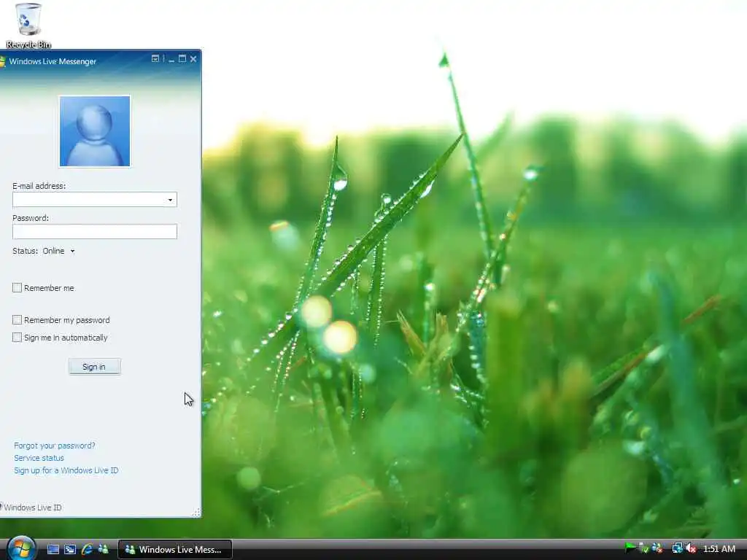Enable Remember my password checkbox
The width and height of the screenshot is (747, 560).
coord(18,319)
